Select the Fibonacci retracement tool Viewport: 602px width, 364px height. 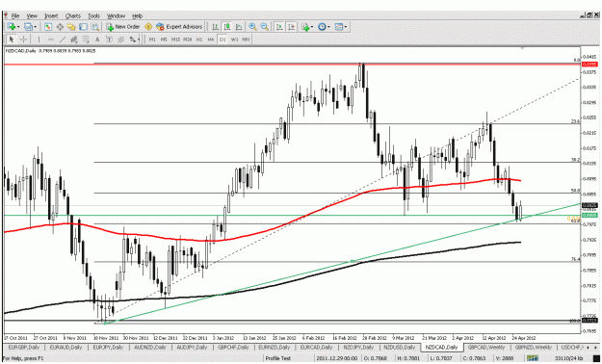pos(85,39)
